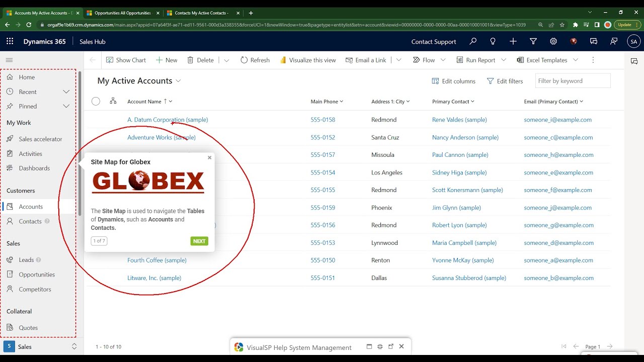Open the lightbulb assistant icon
644x362 pixels.
tap(493, 42)
